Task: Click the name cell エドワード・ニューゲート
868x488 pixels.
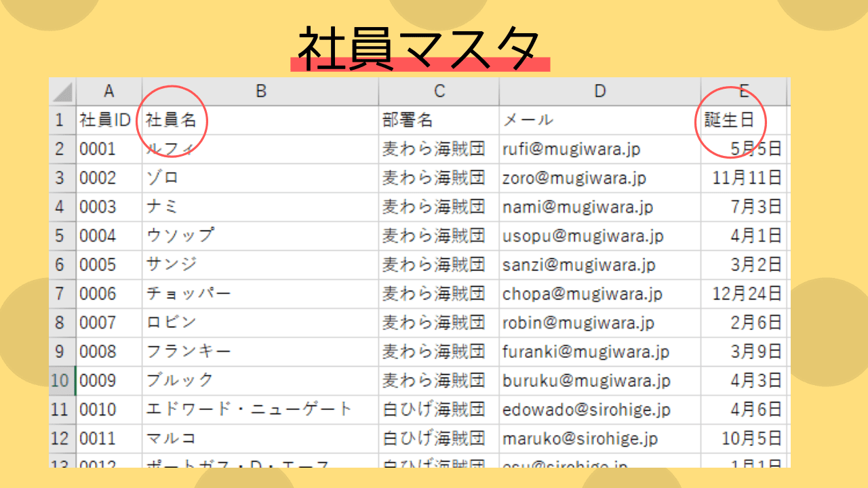Action: coord(250,410)
